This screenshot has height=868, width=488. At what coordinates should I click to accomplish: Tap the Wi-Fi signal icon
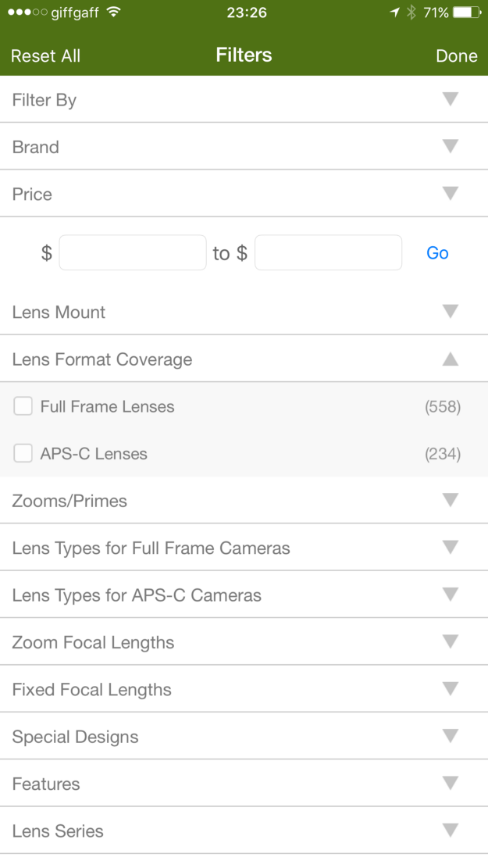click(114, 13)
